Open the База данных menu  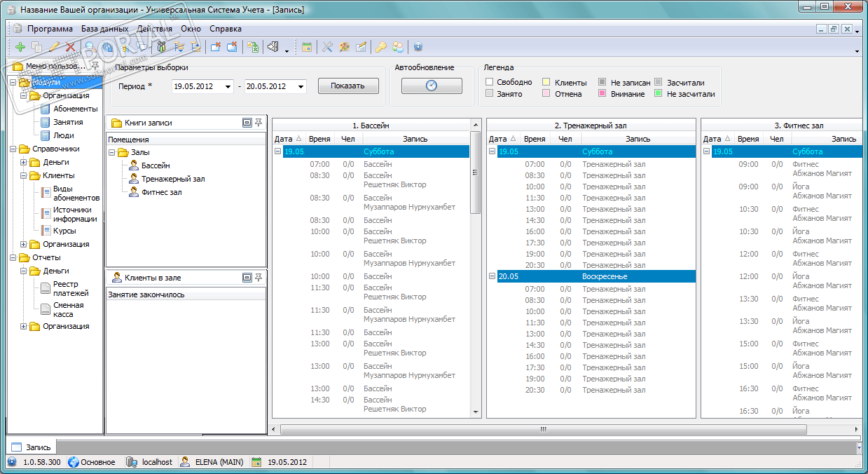point(104,29)
